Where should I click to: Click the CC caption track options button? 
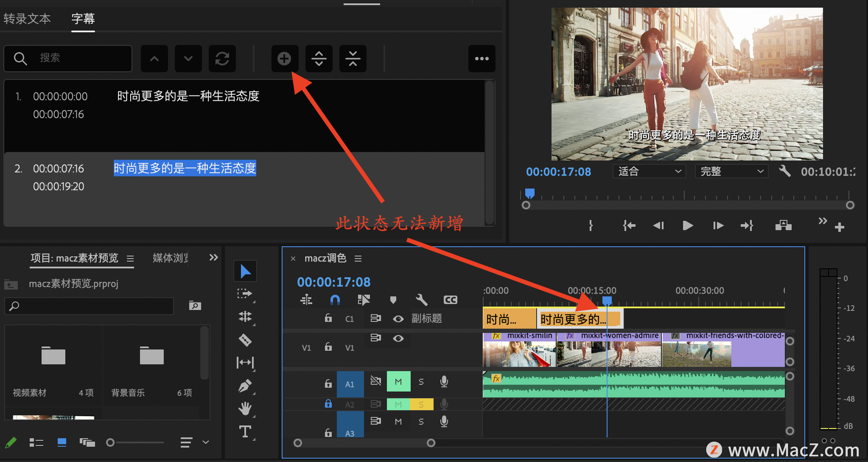click(450, 300)
